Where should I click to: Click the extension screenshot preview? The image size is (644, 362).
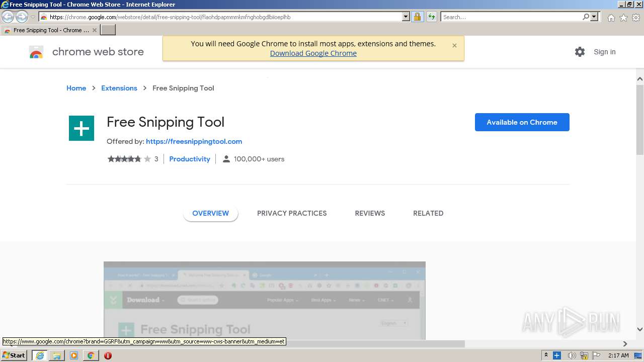[265, 300]
